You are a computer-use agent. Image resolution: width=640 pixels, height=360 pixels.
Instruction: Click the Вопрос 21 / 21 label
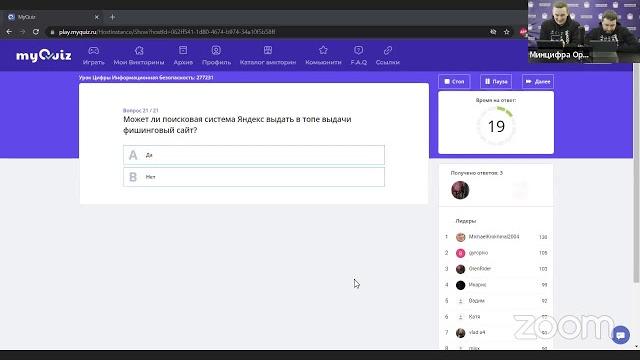click(x=140, y=111)
